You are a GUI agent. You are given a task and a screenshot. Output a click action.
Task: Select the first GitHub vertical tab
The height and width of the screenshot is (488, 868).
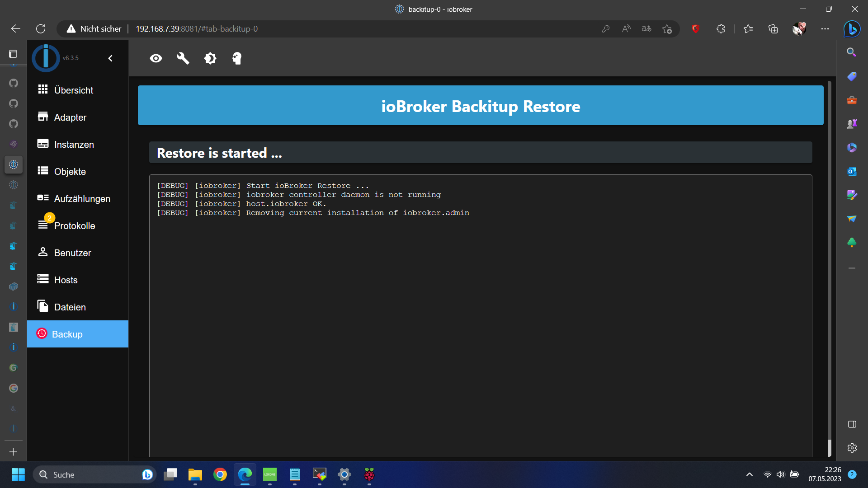point(14,83)
